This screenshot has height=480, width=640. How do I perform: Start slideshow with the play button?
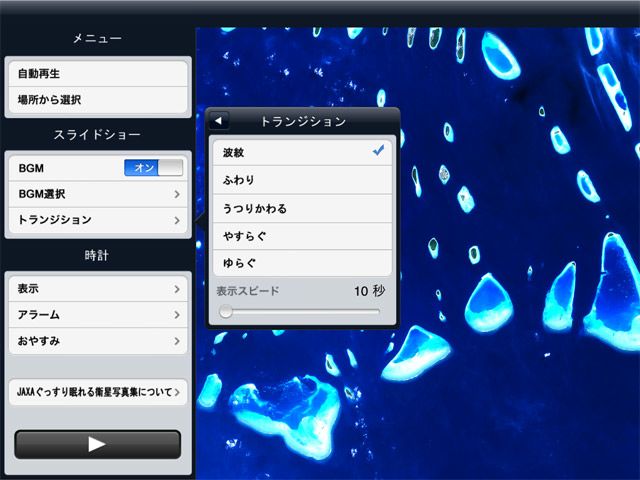pyautogui.click(x=98, y=444)
